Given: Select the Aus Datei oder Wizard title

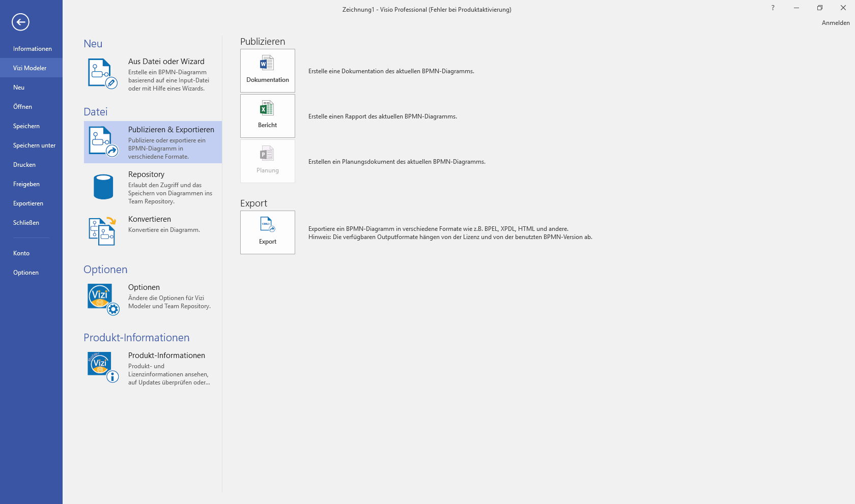Looking at the screenshot, I should 166,62.
